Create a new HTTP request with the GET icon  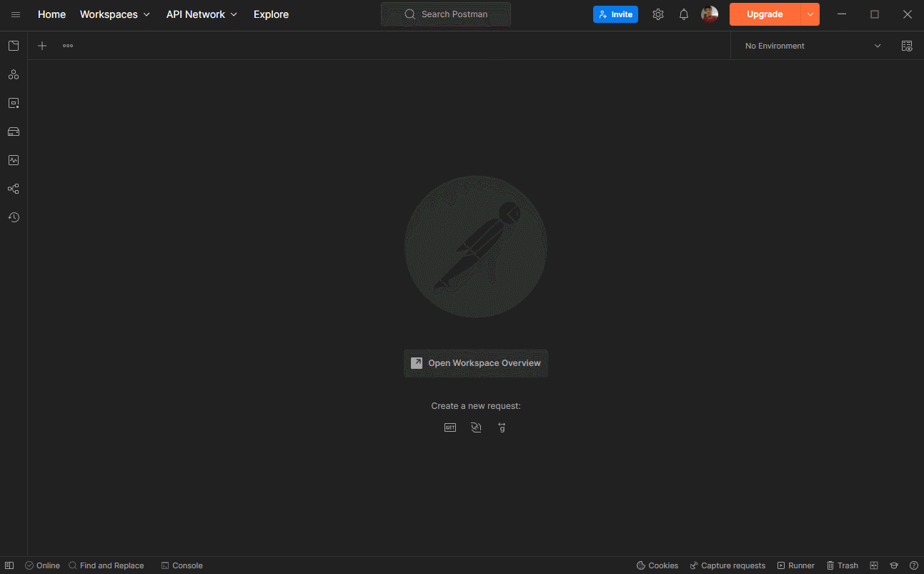(450, 427)
